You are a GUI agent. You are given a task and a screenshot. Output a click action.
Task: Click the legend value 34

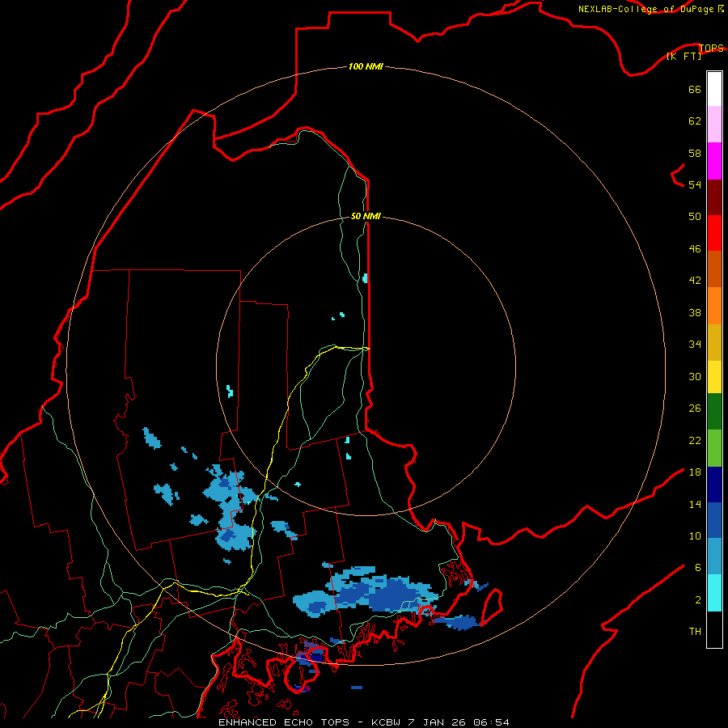(695, 345)
